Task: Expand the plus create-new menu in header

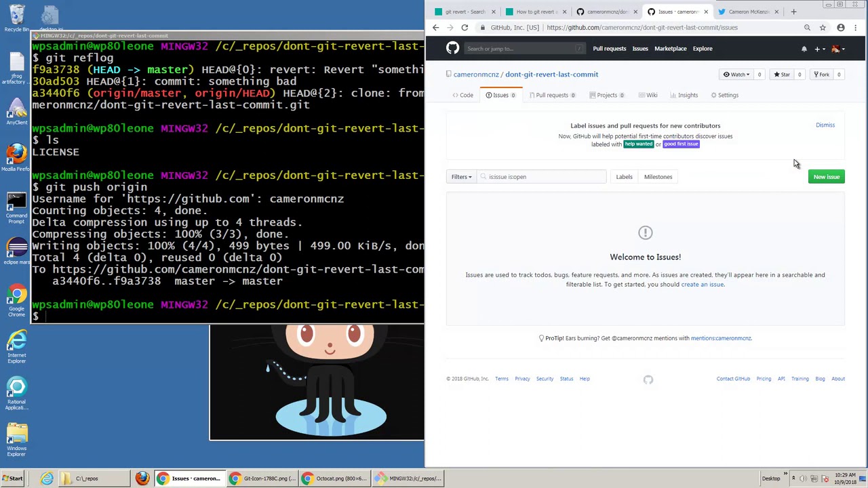Action: pyautogui.click(x=819, y=49)
